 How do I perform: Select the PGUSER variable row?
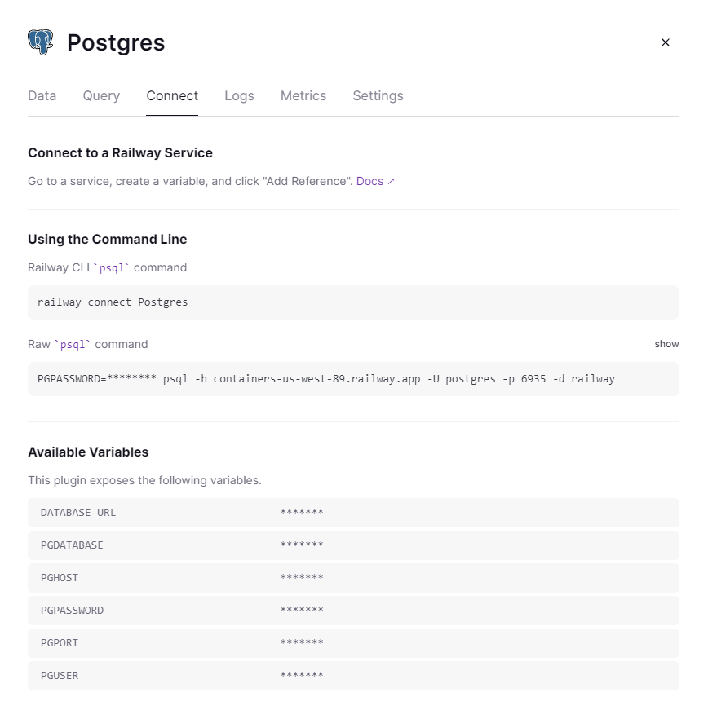353,676
